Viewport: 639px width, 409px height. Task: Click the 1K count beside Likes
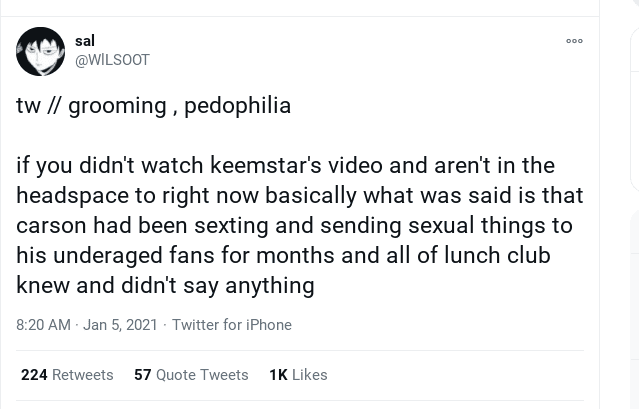tap(278, 375)
